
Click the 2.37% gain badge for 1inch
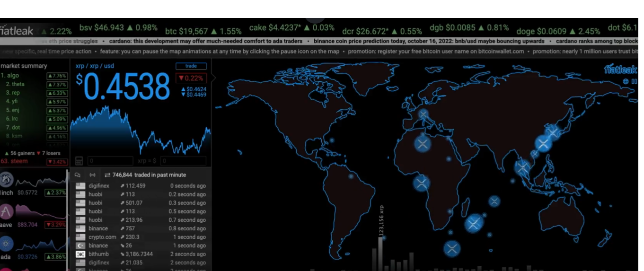tap(55, 192)
